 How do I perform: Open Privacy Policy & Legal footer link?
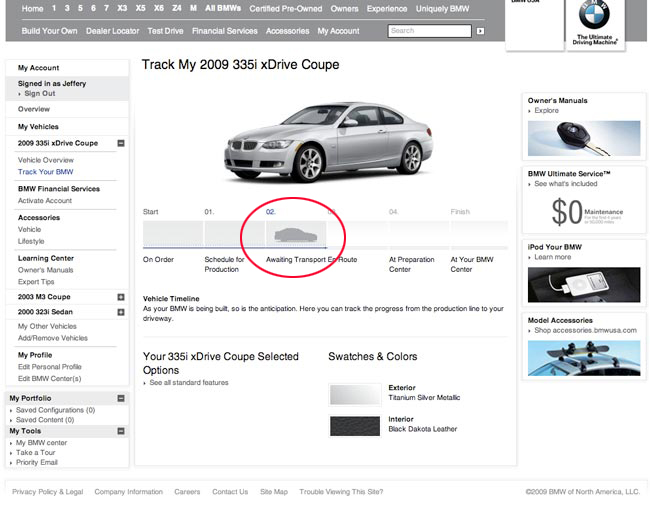coord(47,492)
